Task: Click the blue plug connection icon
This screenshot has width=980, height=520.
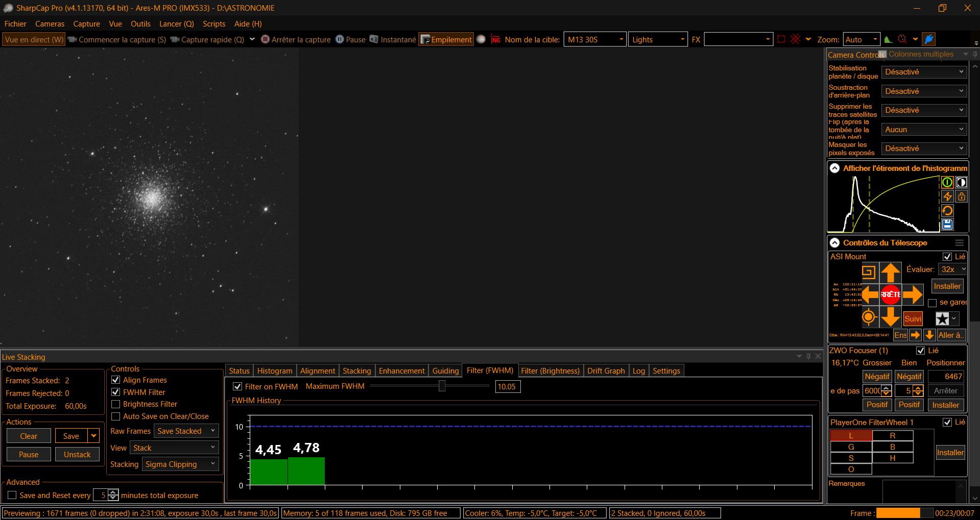Action: [x=929, y=39]
